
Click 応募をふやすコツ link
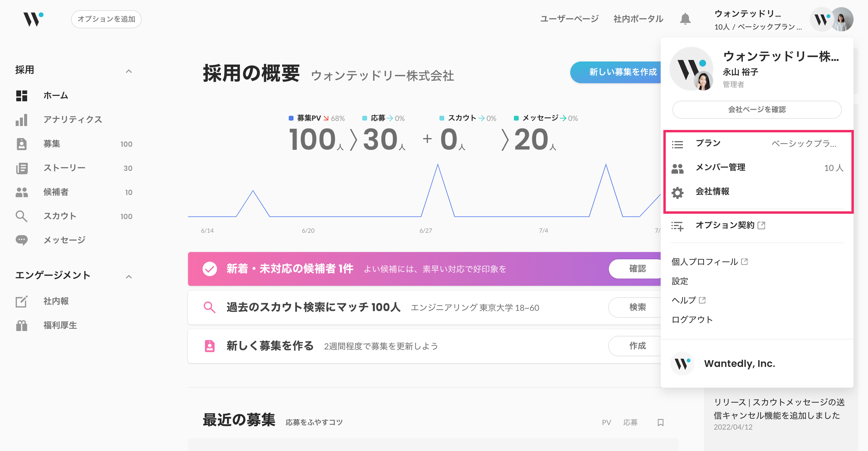[314, 422]
